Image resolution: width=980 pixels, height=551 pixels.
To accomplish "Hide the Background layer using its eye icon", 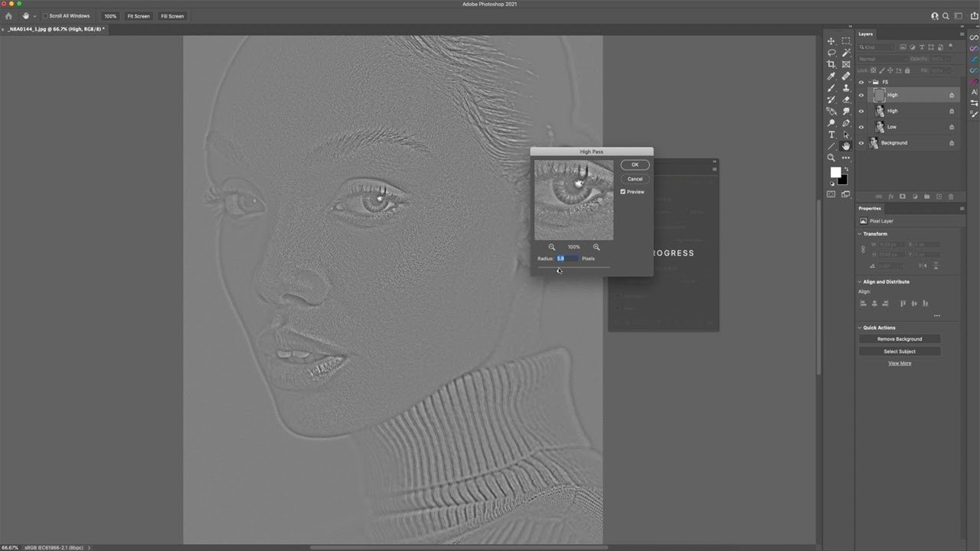I will tap(861, 143).
